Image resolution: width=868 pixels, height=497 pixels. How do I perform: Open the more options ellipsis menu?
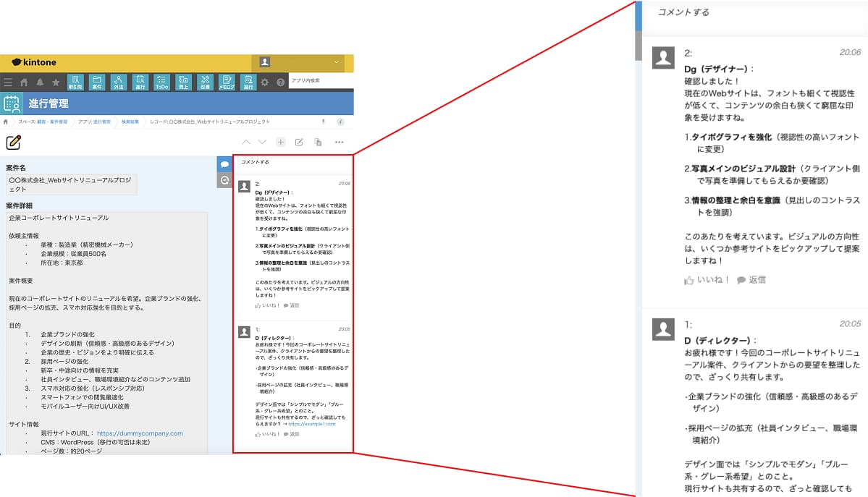coord(339,142)
